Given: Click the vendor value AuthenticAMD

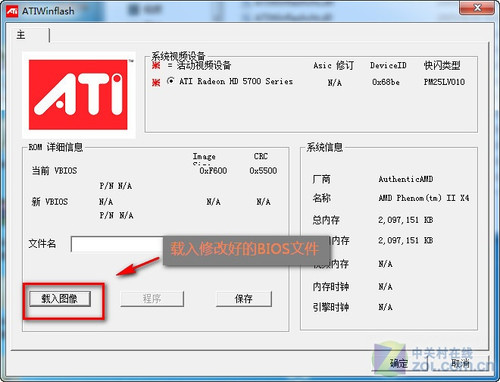Looking at the screenshot, I should 406,179.
